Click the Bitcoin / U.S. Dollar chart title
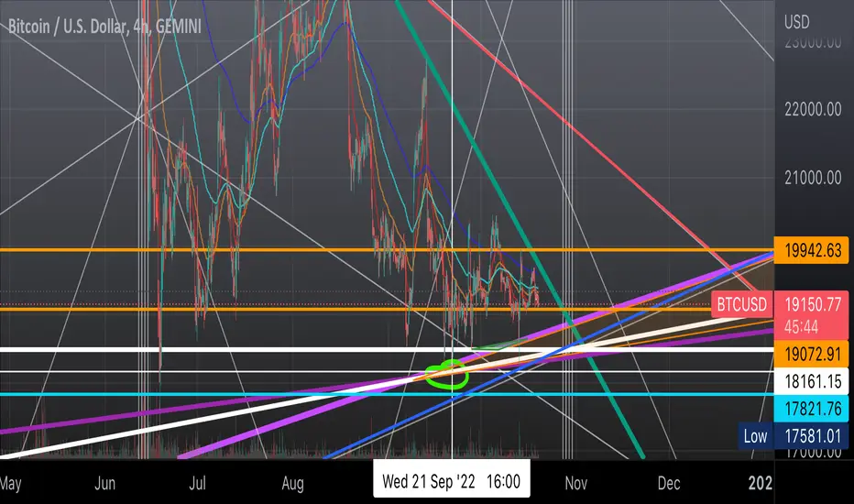Viewport: 854px width, 504px height. tap(104, 27)
